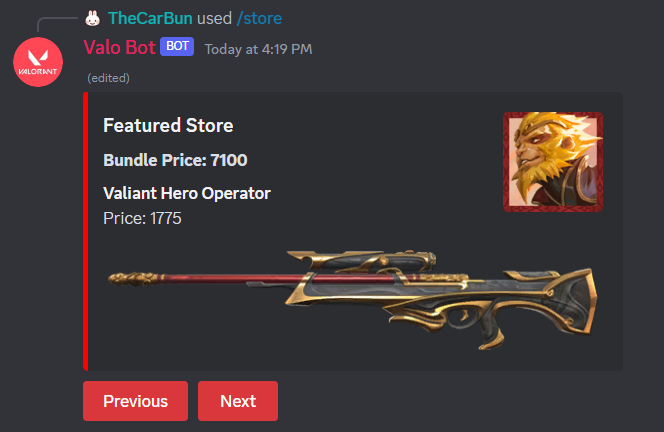The width and height of the screenshot is (664, 432).
Task: Open Valo Bot's Valorant logo avatar
Action: (x=38, y=62)
